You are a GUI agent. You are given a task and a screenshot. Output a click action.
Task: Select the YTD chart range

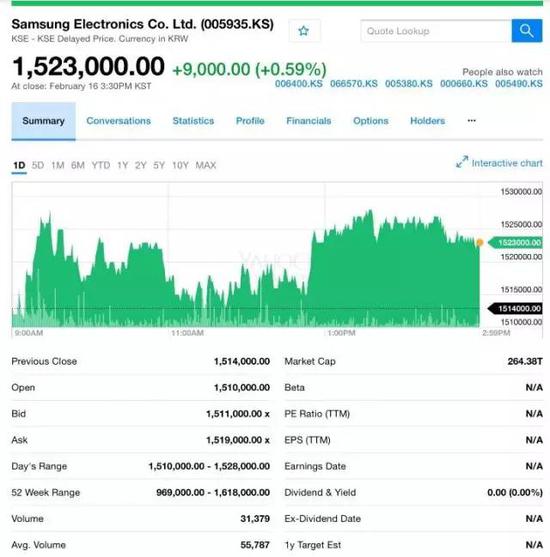[x=101, y=165]
